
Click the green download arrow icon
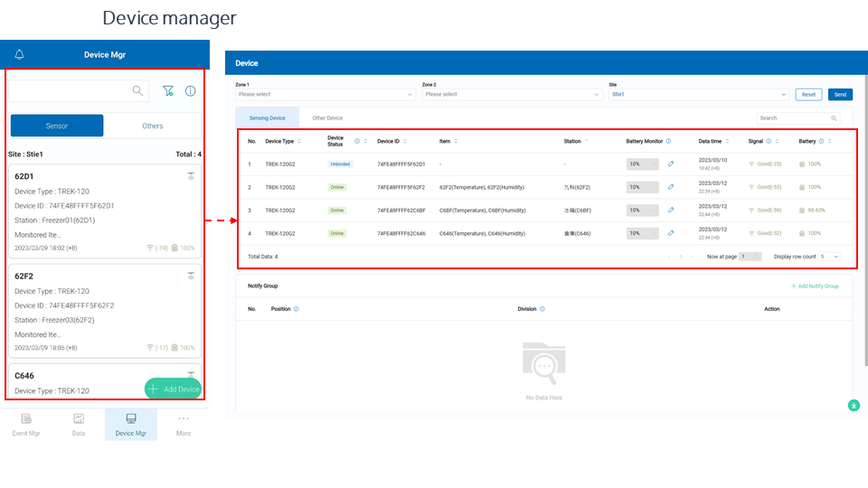click(x=854, y=405)
